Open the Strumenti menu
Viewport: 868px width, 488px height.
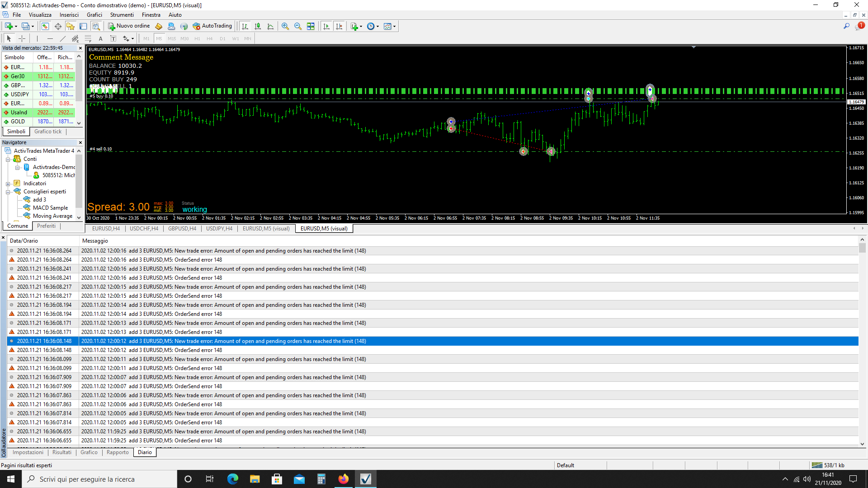(x=122, y=15)
